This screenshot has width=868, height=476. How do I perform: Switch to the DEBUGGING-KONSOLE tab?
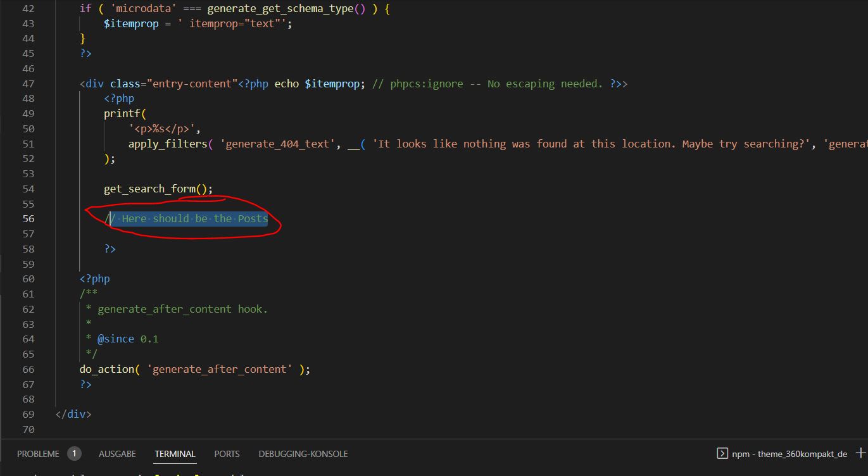tap(303, 454)
